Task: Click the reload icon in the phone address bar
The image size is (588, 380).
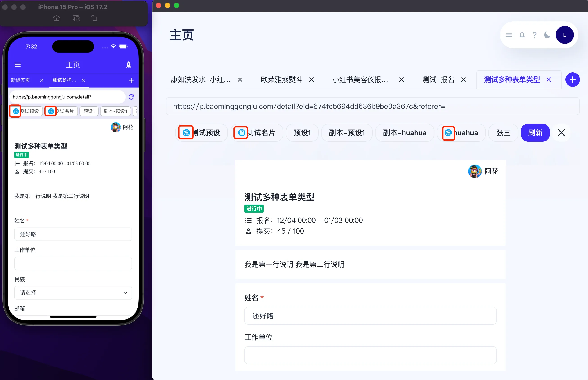Action: click(x=131, y=97)
